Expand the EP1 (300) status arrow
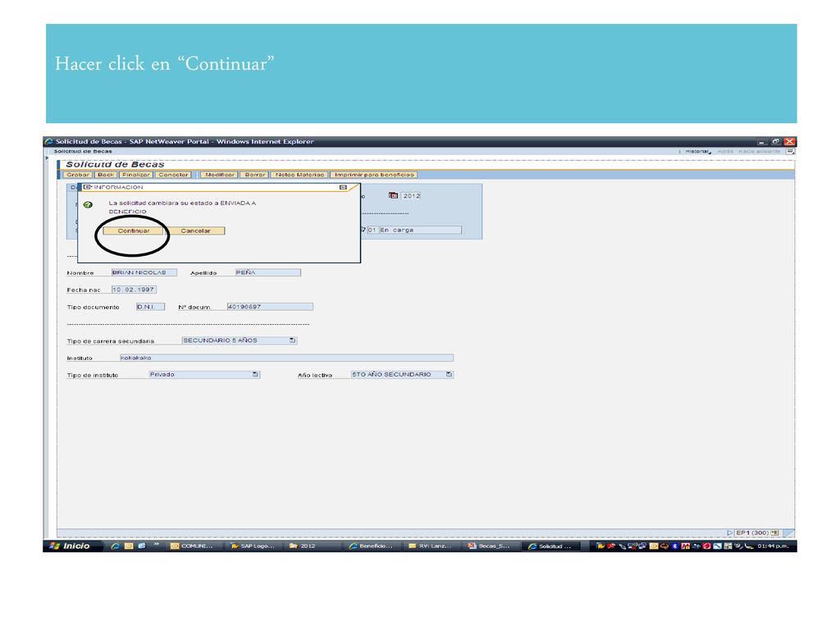Screen dimensions: 840x630 pyautogui.click(x=729, y=532)
